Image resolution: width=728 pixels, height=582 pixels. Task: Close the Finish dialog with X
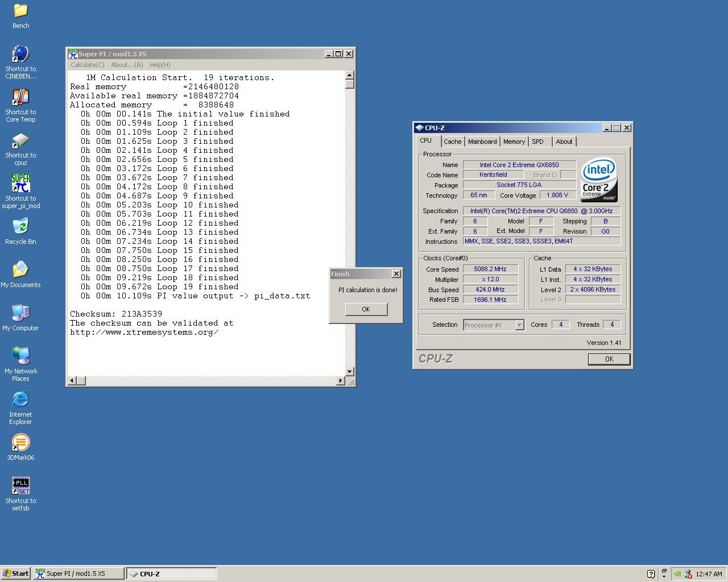(x=396, y=274)
